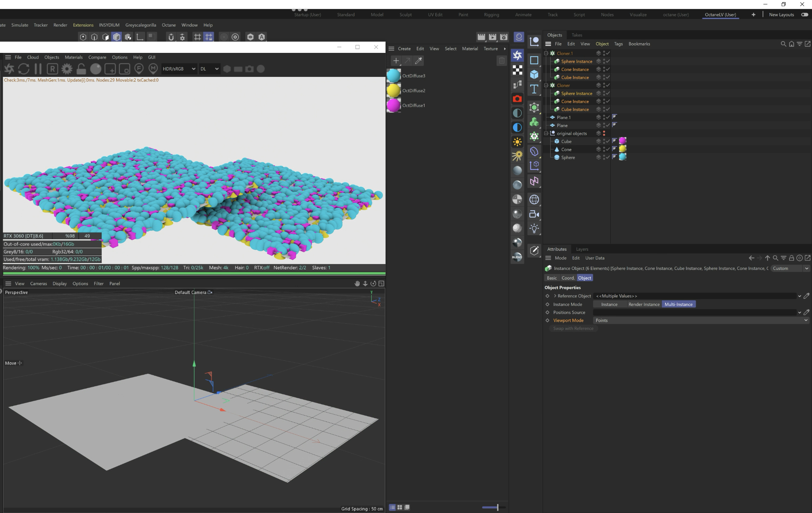Toggle the New Layouts switch
Image resolution: width=812 pixels, height=513 pixels.
coord(804,15)
